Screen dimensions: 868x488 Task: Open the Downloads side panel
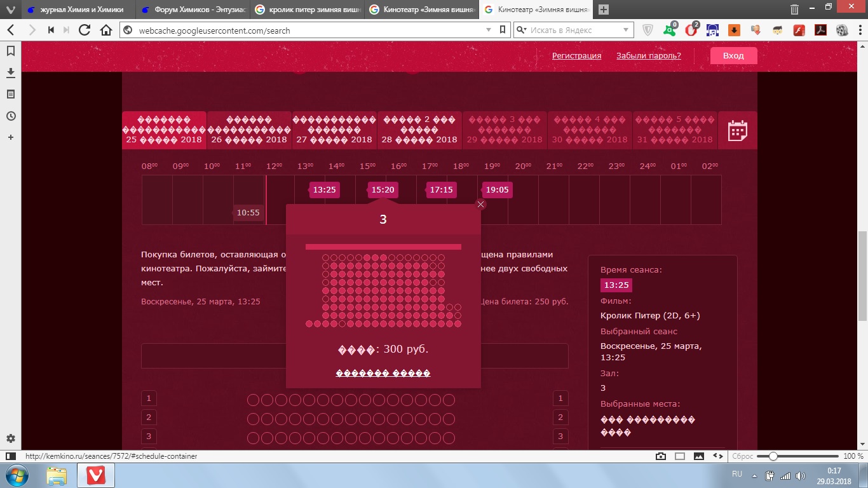10,72
